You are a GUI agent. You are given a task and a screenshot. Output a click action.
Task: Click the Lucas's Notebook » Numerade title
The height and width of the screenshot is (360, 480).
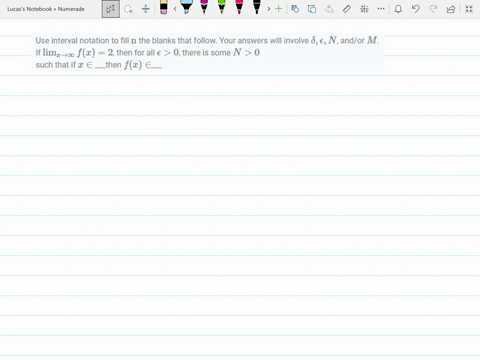(46, 9)
